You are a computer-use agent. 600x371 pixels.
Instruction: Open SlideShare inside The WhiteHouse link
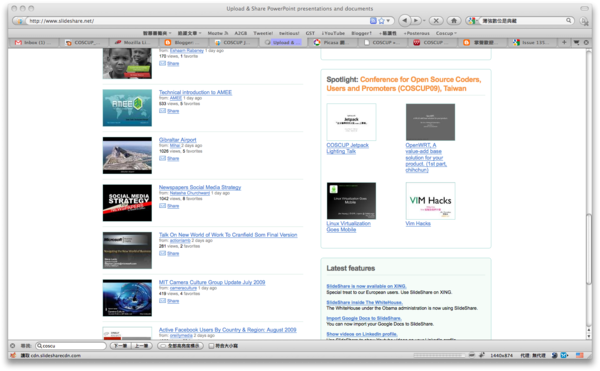coord(364,302)
